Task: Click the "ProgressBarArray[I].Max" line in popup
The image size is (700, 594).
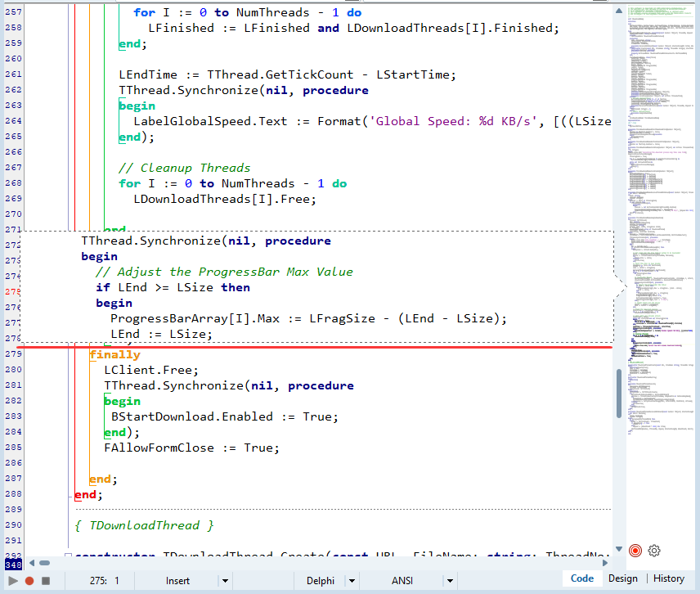Action: click(x=309, y=318)
